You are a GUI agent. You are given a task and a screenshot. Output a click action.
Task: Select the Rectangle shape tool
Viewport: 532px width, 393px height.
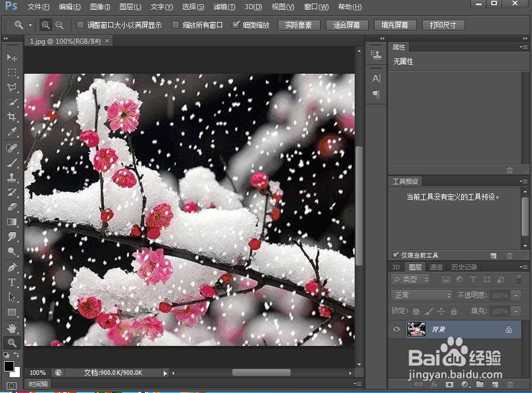click(x=12, y=312)
